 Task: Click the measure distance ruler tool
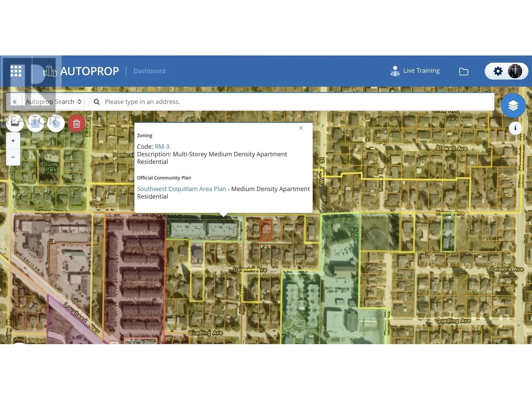click(x=15, y=123)
